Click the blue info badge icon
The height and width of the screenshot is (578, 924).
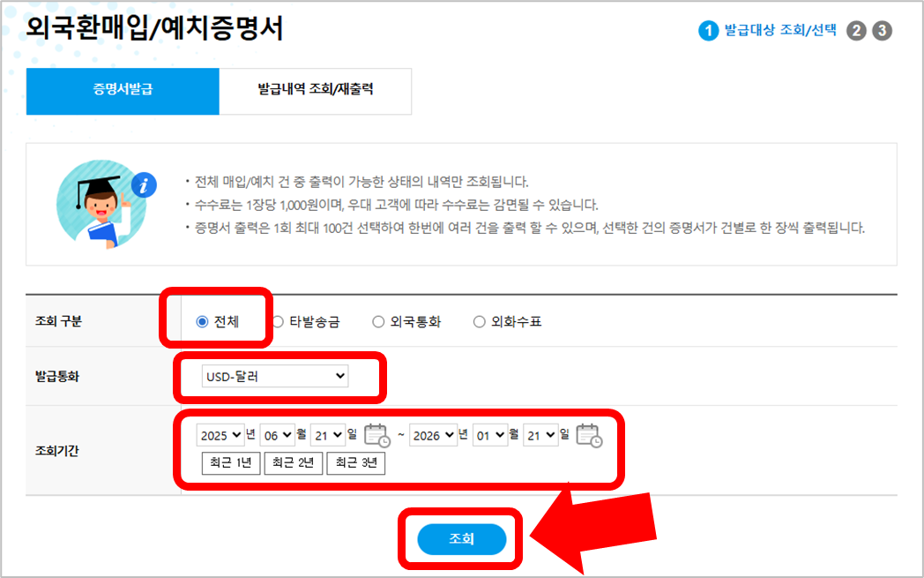tap(144, 185)
